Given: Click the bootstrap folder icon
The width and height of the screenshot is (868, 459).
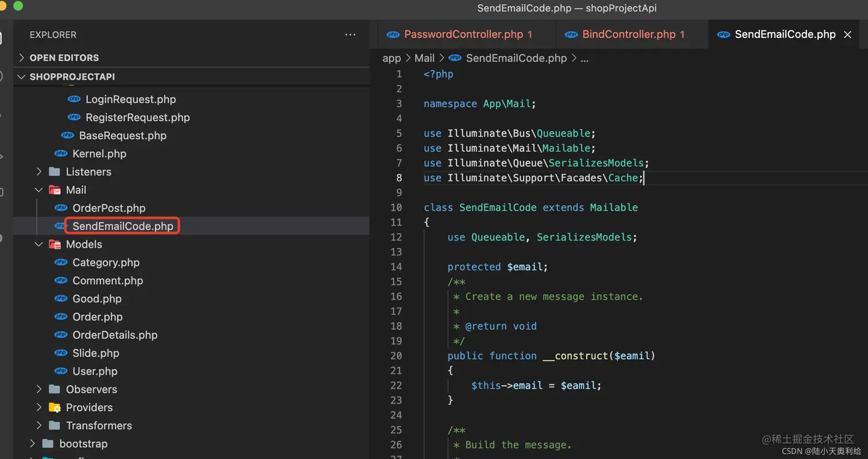Looking at the screenshot, I should pos(48,444).
